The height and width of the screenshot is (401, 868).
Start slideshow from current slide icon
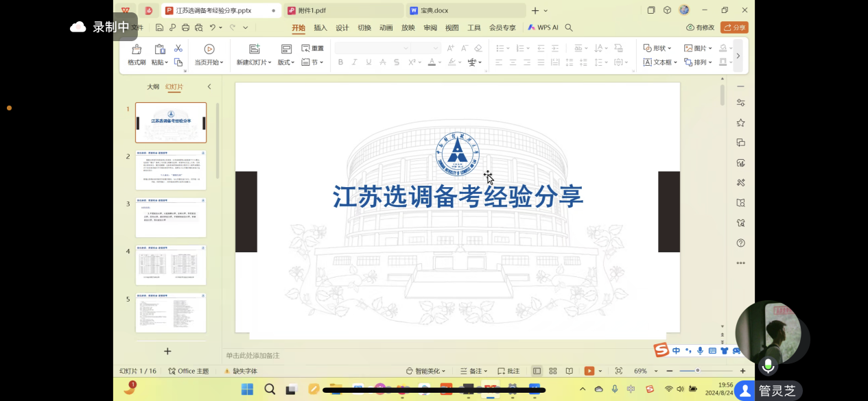click(209, 49)
